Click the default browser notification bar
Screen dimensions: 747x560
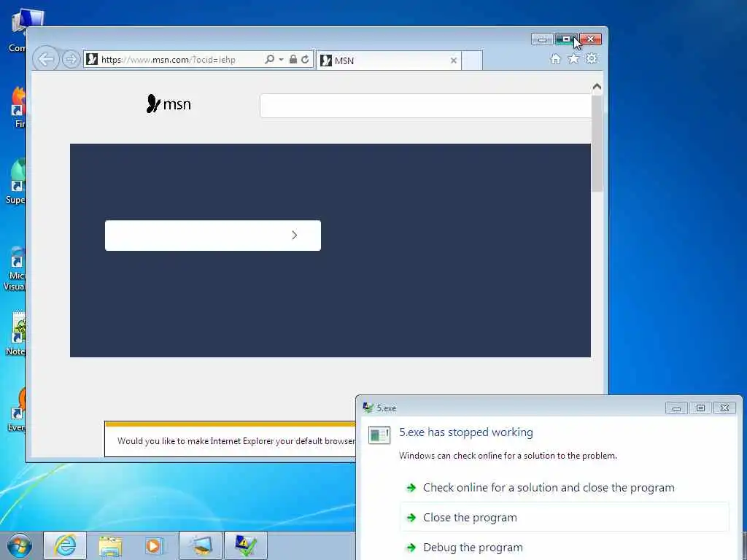pos(230,439)
